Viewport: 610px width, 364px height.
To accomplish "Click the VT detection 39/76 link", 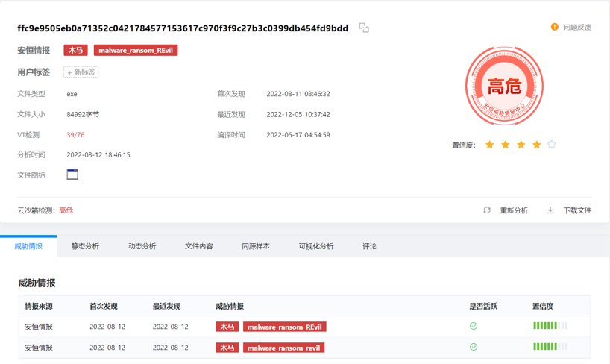I will [x=75, y=135].
